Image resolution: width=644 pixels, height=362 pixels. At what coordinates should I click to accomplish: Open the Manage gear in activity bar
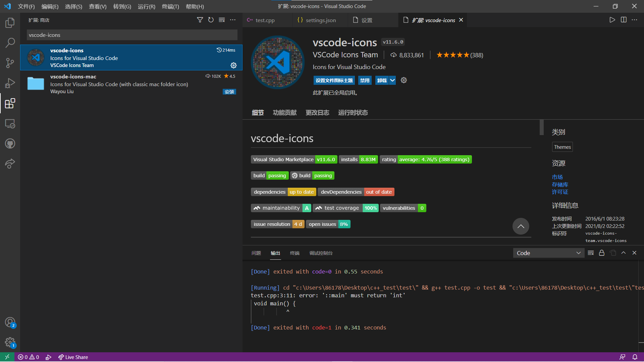[x=10, y=343]
